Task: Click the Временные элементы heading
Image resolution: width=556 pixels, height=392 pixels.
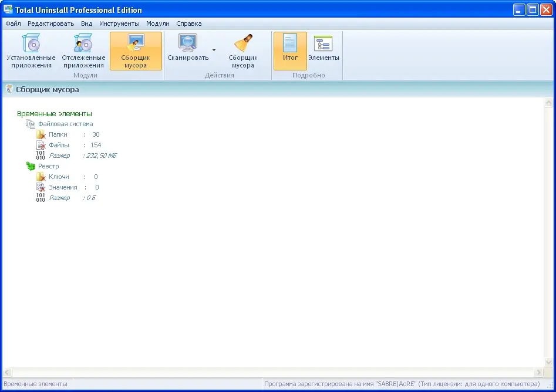Action: coord(54,113)
